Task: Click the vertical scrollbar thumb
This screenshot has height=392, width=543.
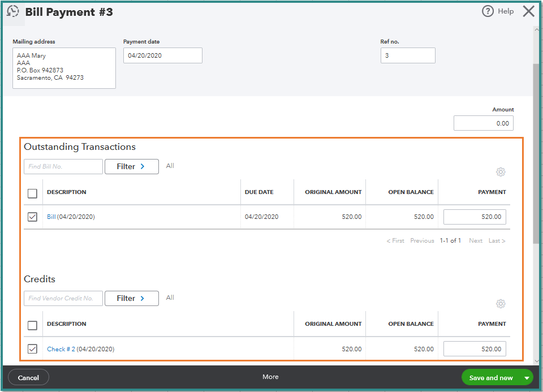Action: (x=536, y=154)
